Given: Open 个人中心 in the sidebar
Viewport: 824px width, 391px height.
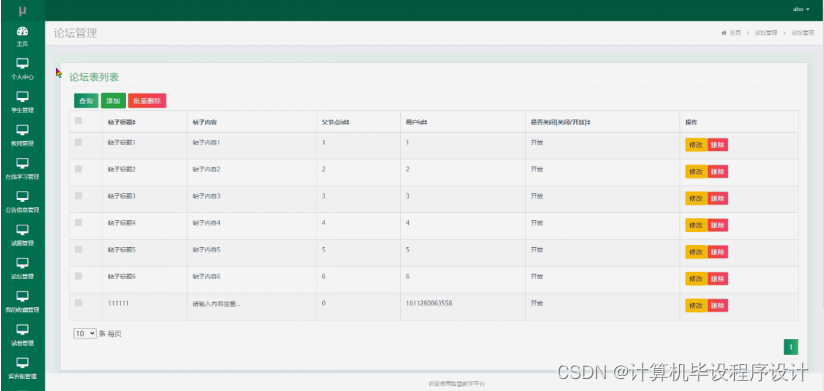Looking at the screenshot, I should pos(22,69).
